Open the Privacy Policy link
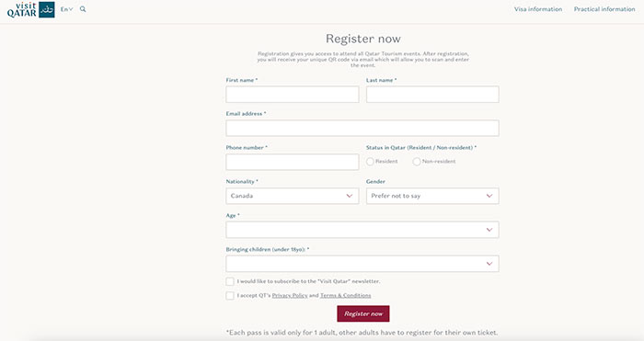644x341 pixels. (x=290, y=295)
